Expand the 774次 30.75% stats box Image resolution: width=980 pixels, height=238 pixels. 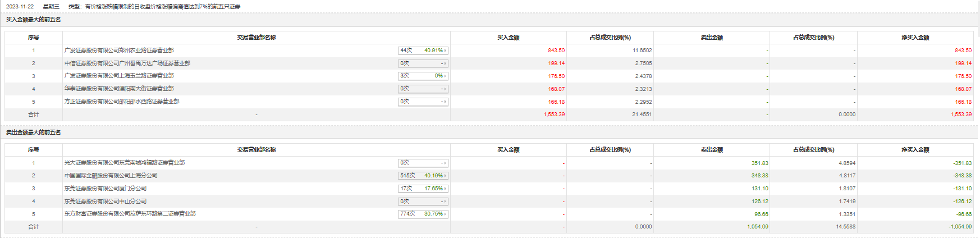pos(423,214)
